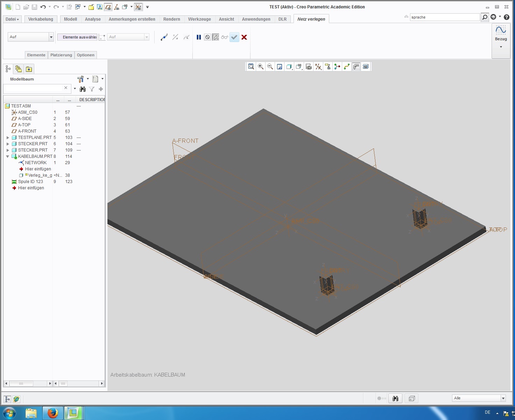
Task: Click the Undo arrow in quick access toolbar
Action: click(x=43, y=7)
